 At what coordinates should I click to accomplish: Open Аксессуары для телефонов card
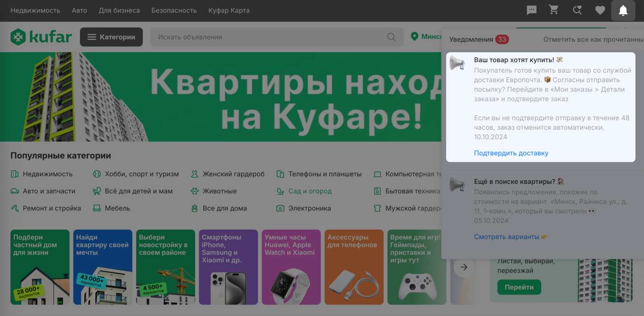click(x=354, y=267)
